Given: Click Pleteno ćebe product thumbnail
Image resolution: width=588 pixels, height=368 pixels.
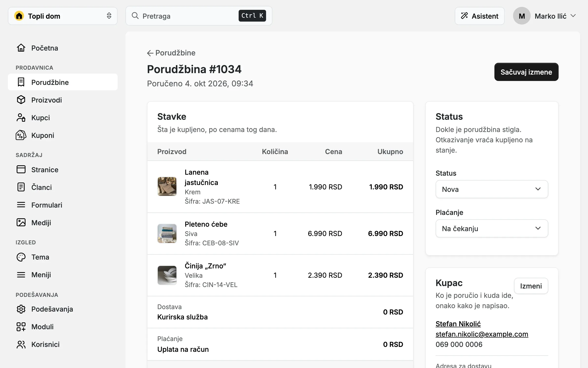Looking at the screenshot, I should pyautogui.click(x=167, y=233).
